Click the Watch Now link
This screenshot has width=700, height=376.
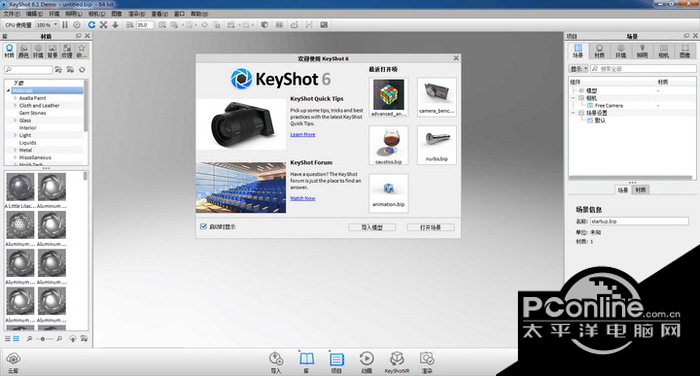click(x=303, y=198)
